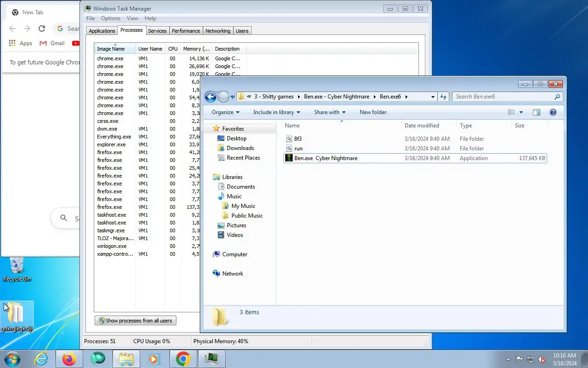Show hidden tray icons arrow
This screenshot has width=588, height=368.
(x=508, y=359)
